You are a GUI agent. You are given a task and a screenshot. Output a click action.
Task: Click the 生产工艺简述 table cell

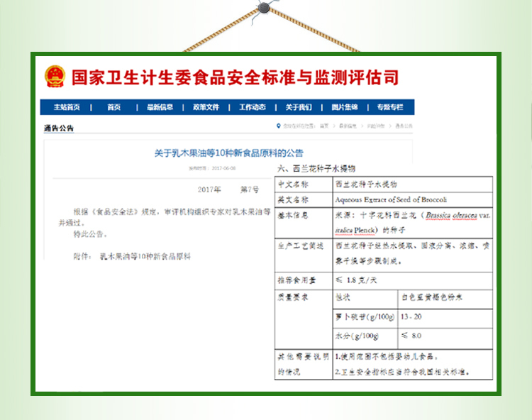[304, 255]
